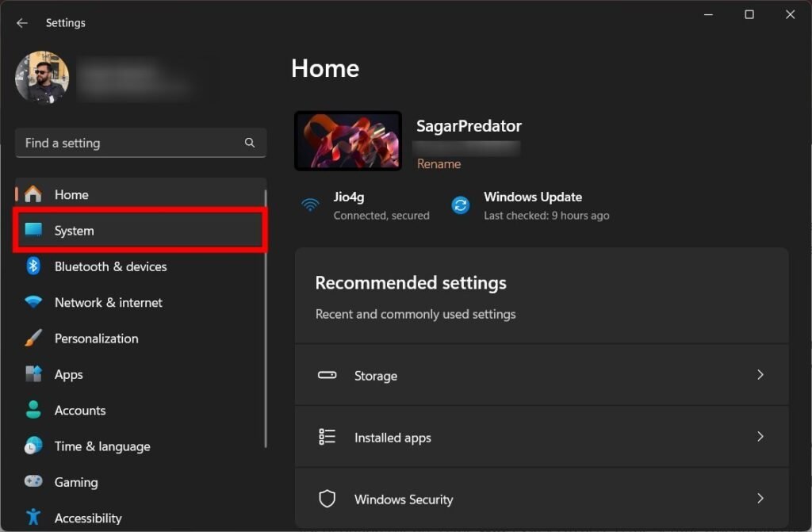Open the Home section in the sidebar
The width and height of the screenshot is (812, 532).
(x=141, y=194)
